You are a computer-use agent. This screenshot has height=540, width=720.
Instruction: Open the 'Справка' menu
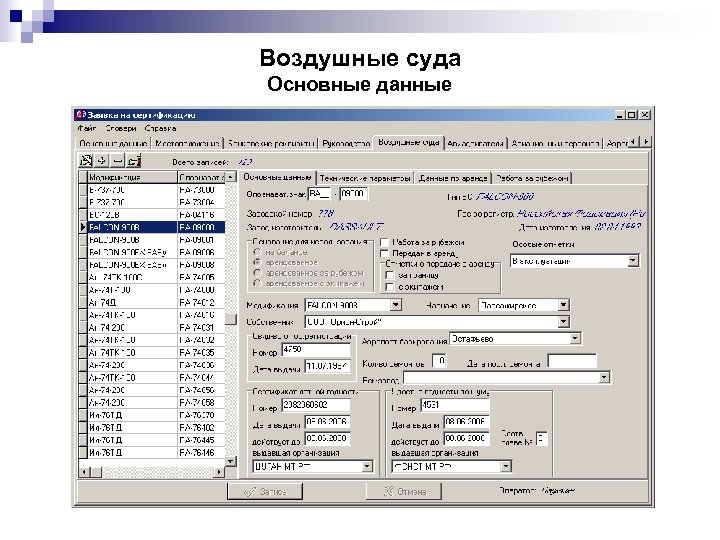160,128
